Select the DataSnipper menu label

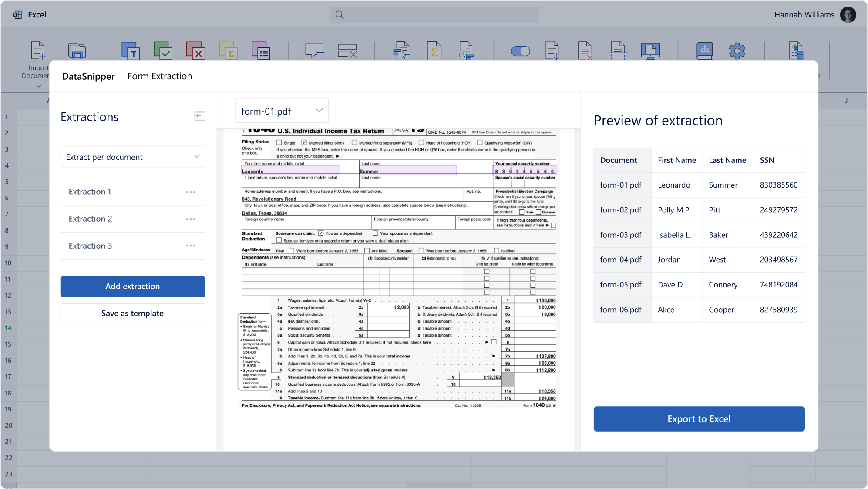(x=88, y=76)
